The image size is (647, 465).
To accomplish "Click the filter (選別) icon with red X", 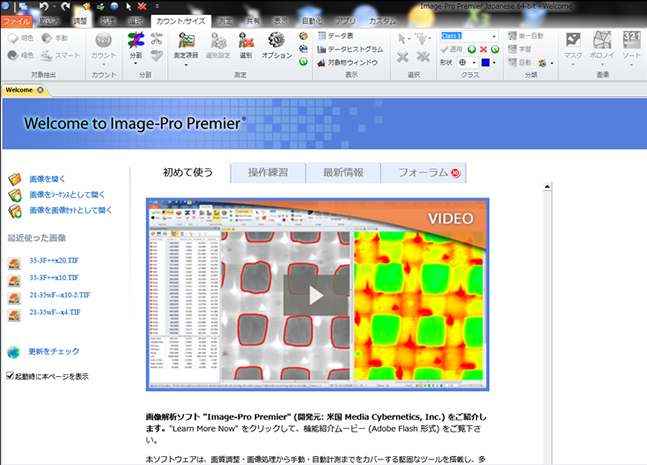I will tap(246, 40).
